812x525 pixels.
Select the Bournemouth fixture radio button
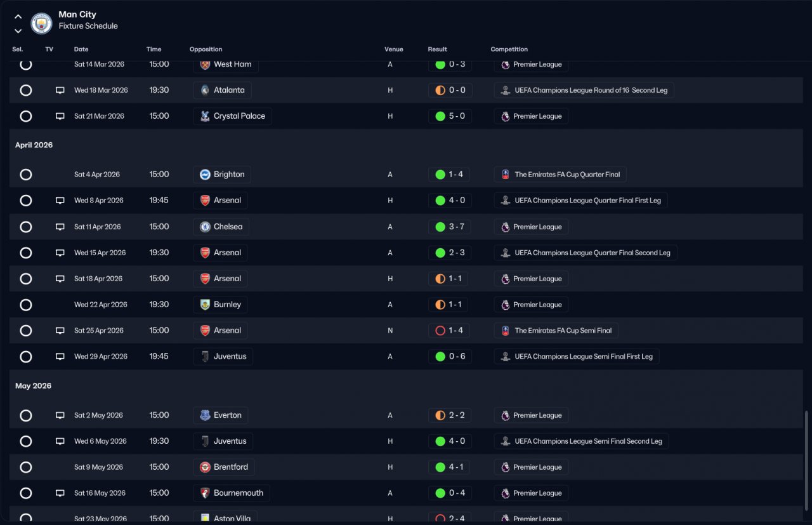pos(26,493)
